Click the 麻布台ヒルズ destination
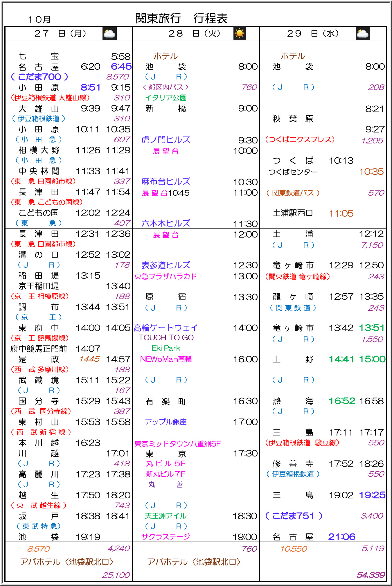 (166, 182)
